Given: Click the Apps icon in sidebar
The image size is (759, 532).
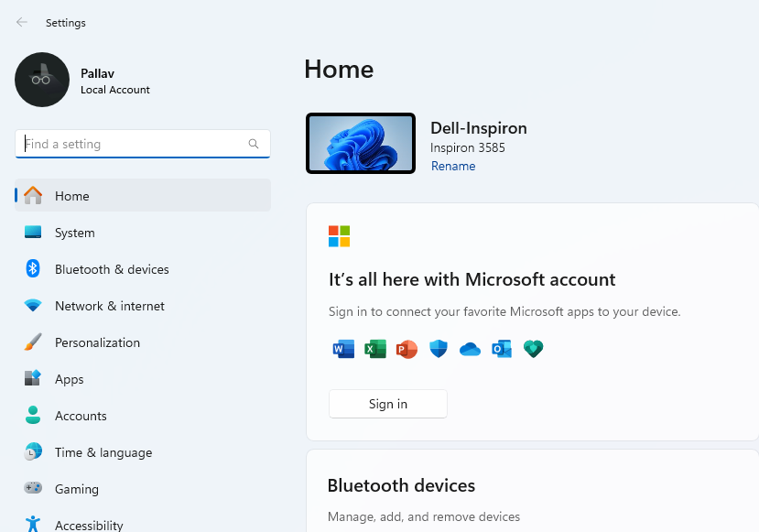Looking at the screenshot, I should coord(33,378).
